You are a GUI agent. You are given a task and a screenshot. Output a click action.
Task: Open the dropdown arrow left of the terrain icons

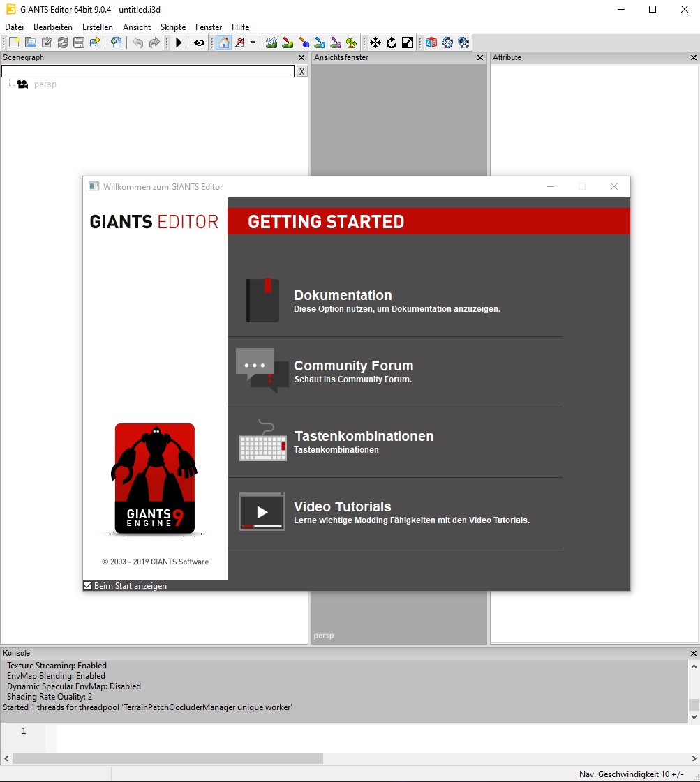click(x=253, y=43)
